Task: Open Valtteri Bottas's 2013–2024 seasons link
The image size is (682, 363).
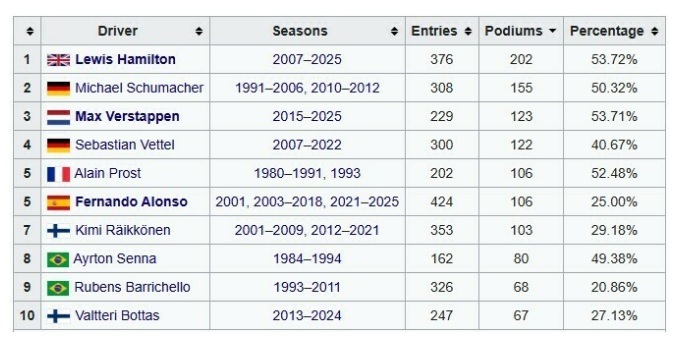Action: coord(307,316)
